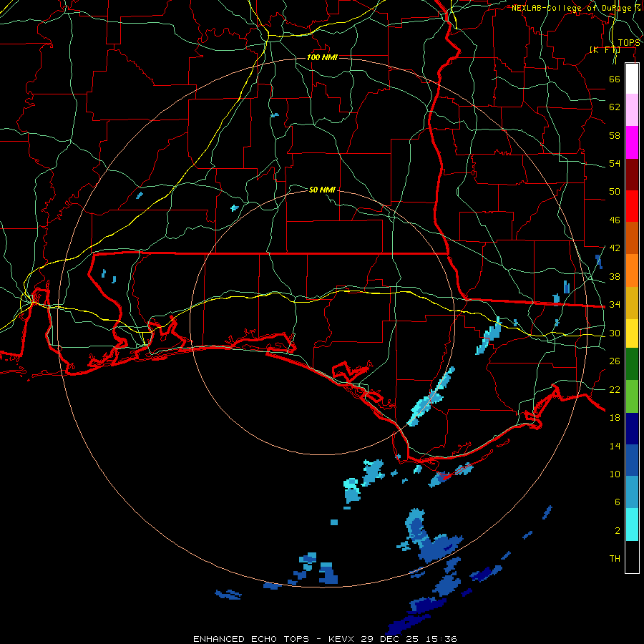Click the light pink legend swatch
The width and height of the screenshot is (644, 644).
pos(632,109)
